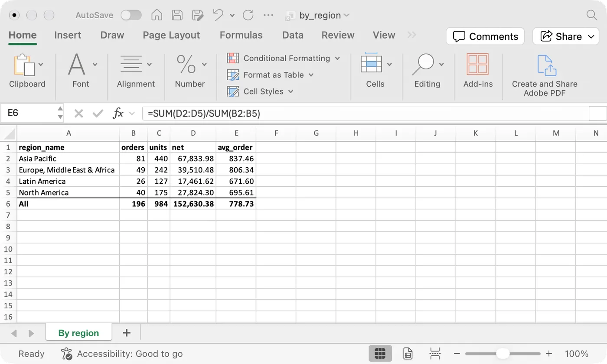Open the Undo history dropdown arrow

coord(232,16)
